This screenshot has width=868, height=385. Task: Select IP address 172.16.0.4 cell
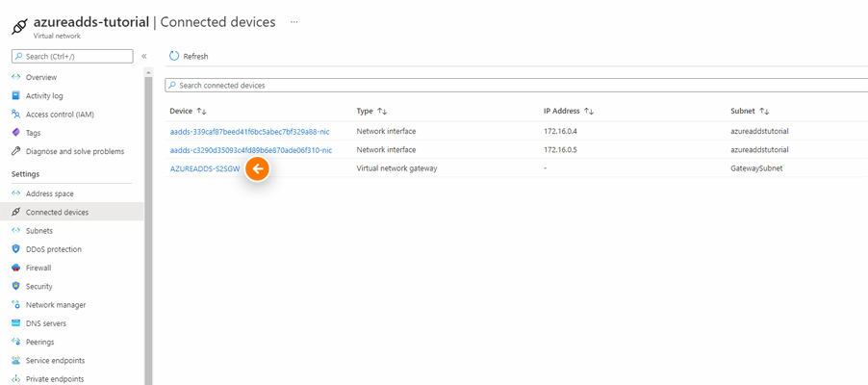(560, 131)
